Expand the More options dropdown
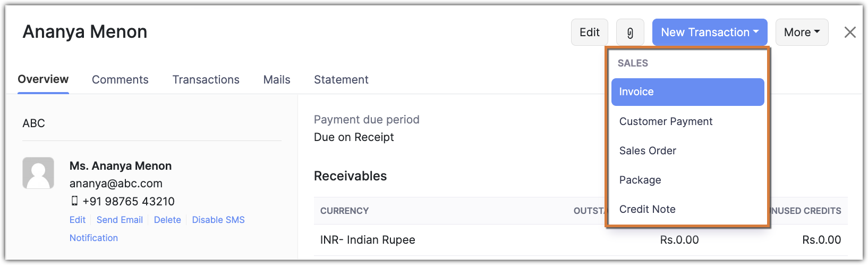 point(802,32)
